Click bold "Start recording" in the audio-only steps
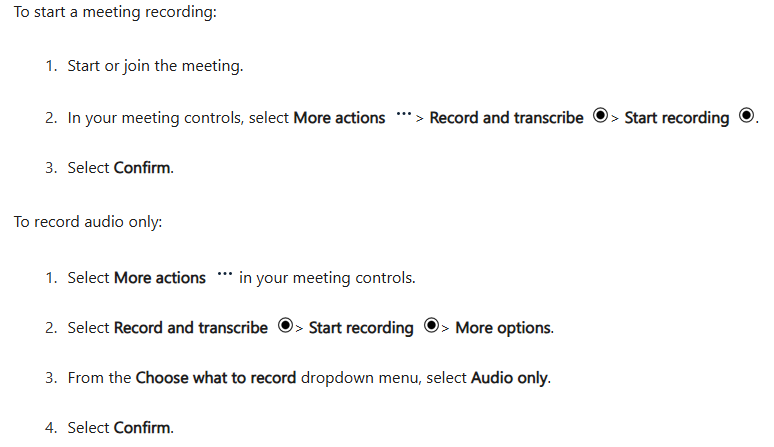This screenshot has height=447, width=774. coord(361,328)
